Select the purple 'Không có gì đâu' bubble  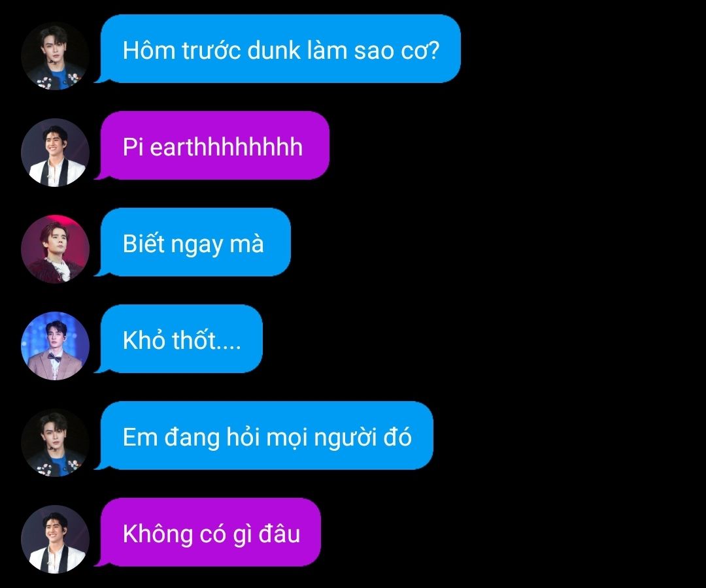pyautogui.click(x=208, y=532)
